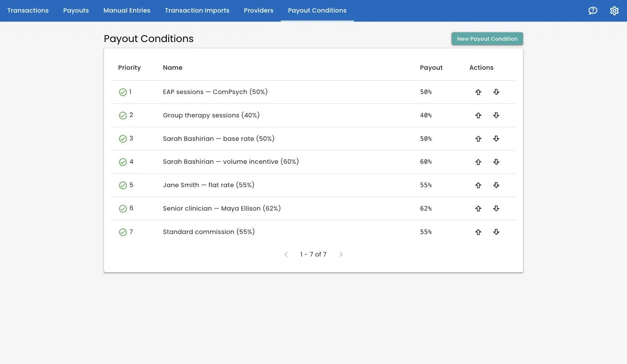
Task: Click the Name column header
Action: [172, 68]
